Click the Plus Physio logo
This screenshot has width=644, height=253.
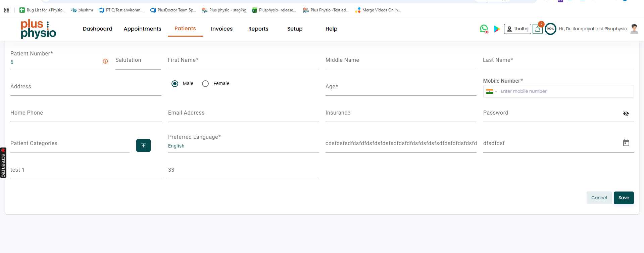(x=38, y=29)
